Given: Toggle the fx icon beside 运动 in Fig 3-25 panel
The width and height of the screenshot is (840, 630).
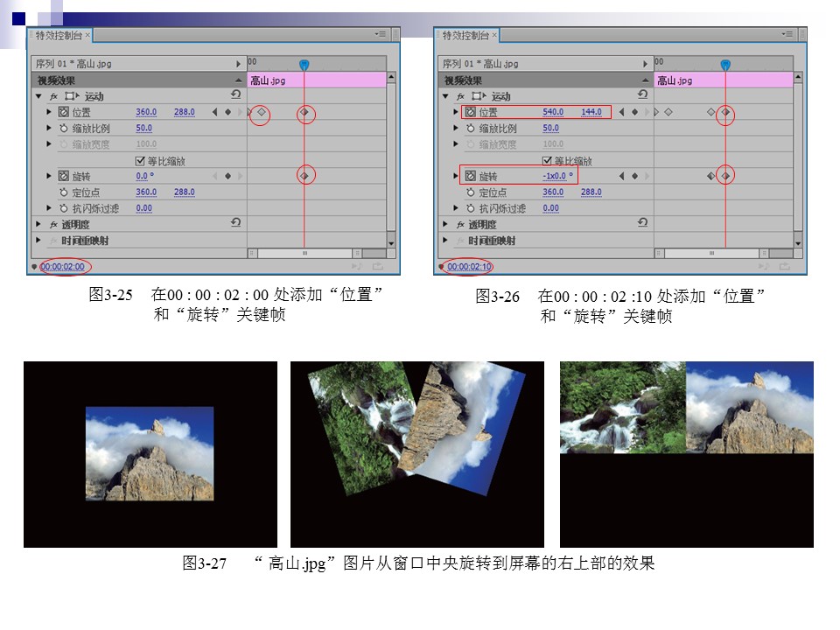Looking at the screenshot, I should (x=53, y=96).
